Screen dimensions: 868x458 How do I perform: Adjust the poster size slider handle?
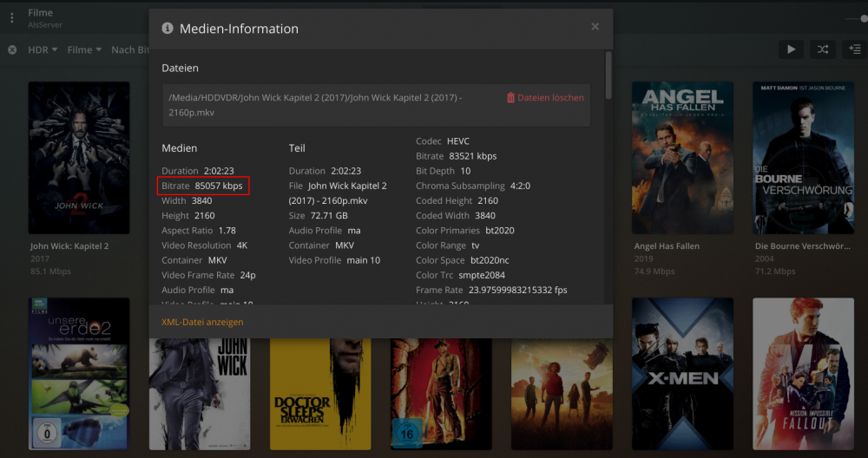point(865,19)
